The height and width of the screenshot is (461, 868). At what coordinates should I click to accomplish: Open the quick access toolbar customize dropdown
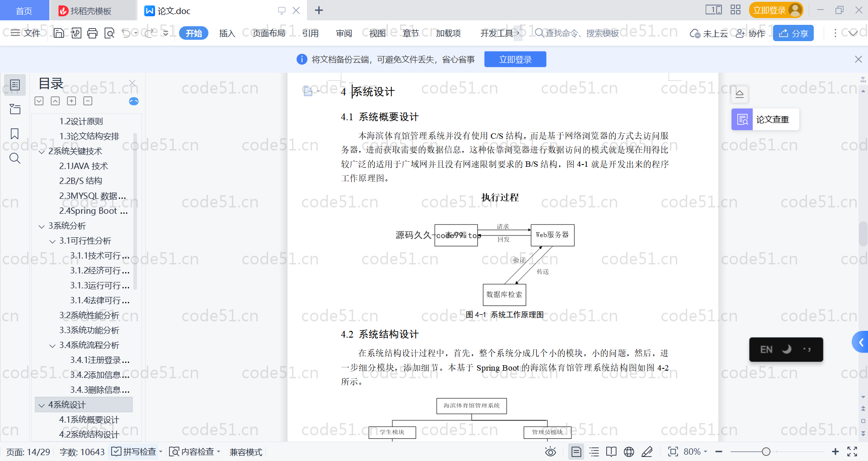[x=166, y=33]
